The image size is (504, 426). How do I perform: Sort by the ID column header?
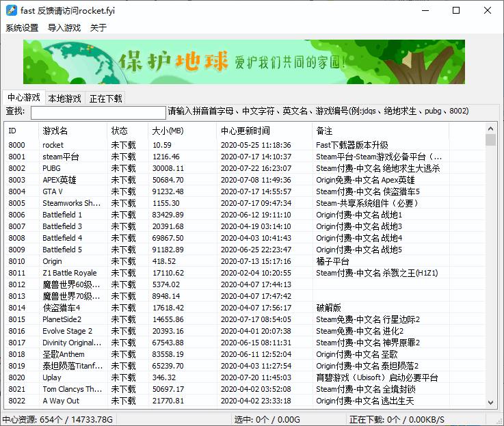21,131
